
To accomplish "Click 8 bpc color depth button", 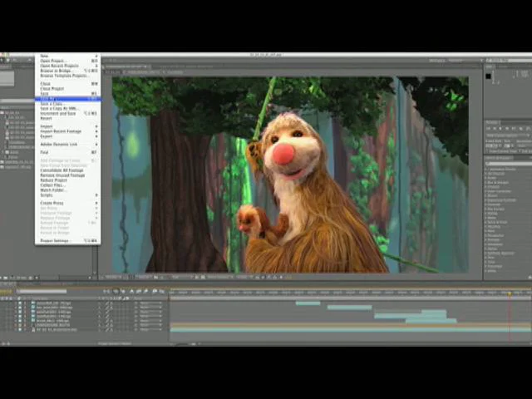I will coord(22,278).
